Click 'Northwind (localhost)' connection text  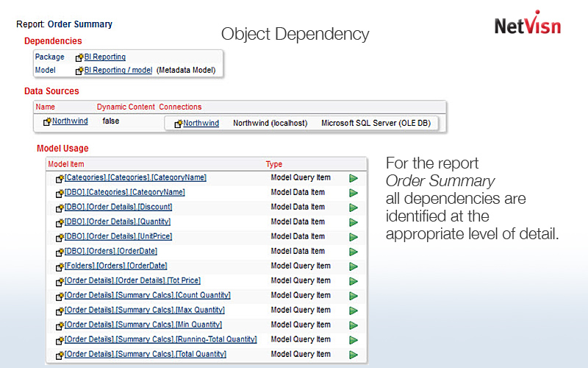[x=270, y=123]
